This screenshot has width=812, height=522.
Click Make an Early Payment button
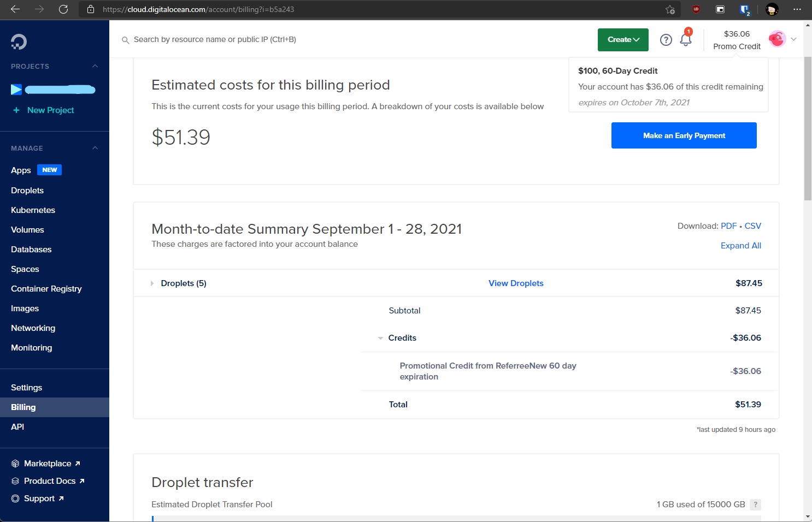[684, 135]
